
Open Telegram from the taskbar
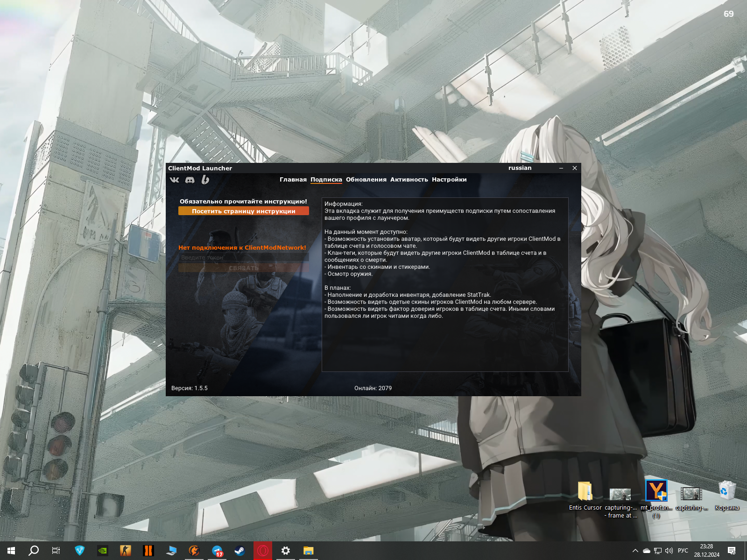click(x=217, y=551)
